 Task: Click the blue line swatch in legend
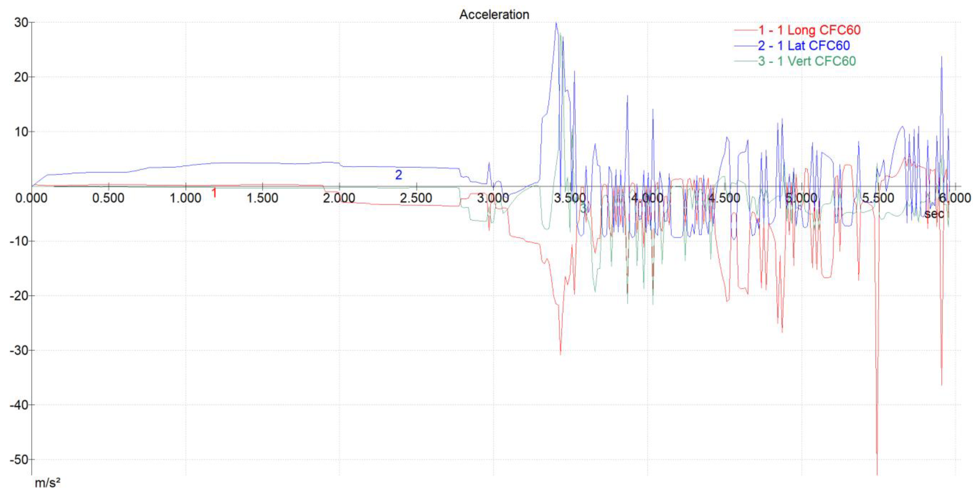click(745, 46)
